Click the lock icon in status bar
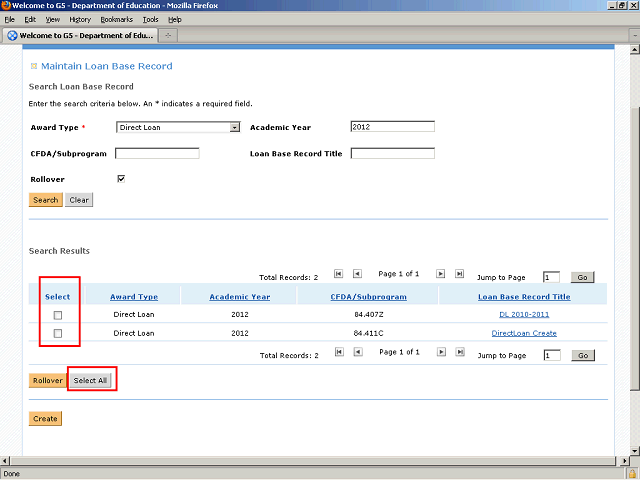 (632, 474)
